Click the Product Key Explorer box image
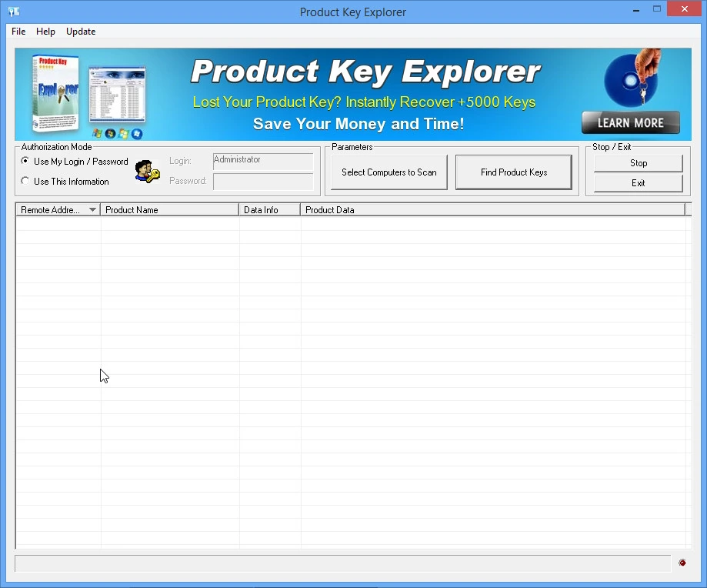Viewport: 707px width, 588px height. [x=56, y=93]
